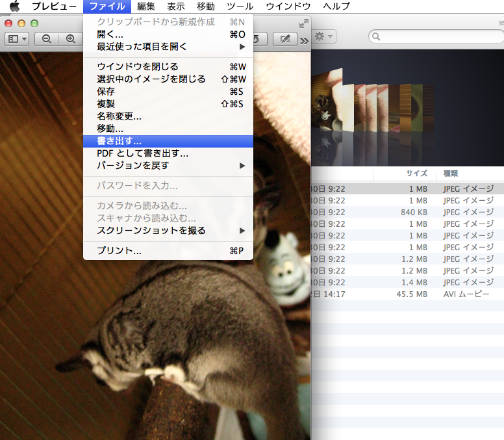Click the edit toolbar pencil icon

284,39
